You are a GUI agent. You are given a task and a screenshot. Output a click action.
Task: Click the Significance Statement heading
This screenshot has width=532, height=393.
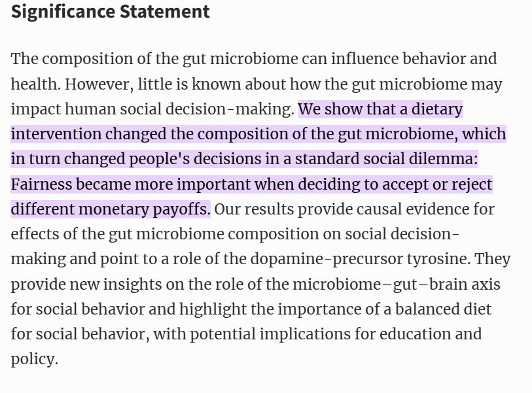pos(111,12)
